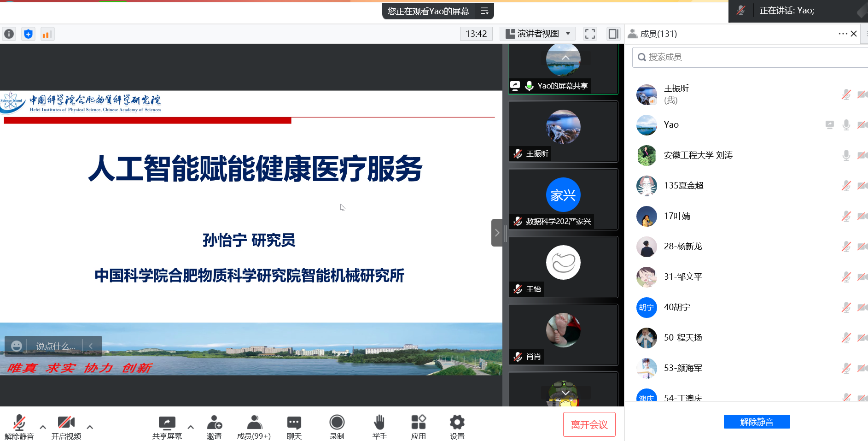868x441 pixels.
Task: Expand audio options arrow beside 解除静音
Action: coord(43,427)
